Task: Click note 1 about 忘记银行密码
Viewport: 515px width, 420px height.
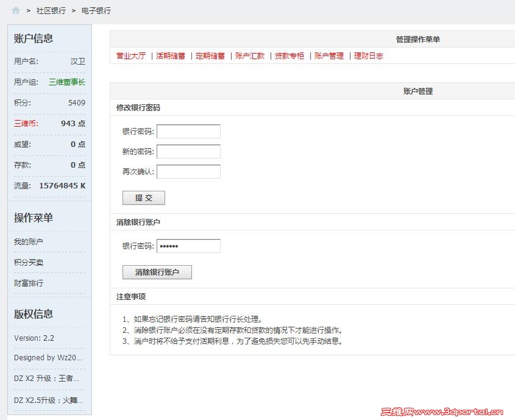Action: 193,319
